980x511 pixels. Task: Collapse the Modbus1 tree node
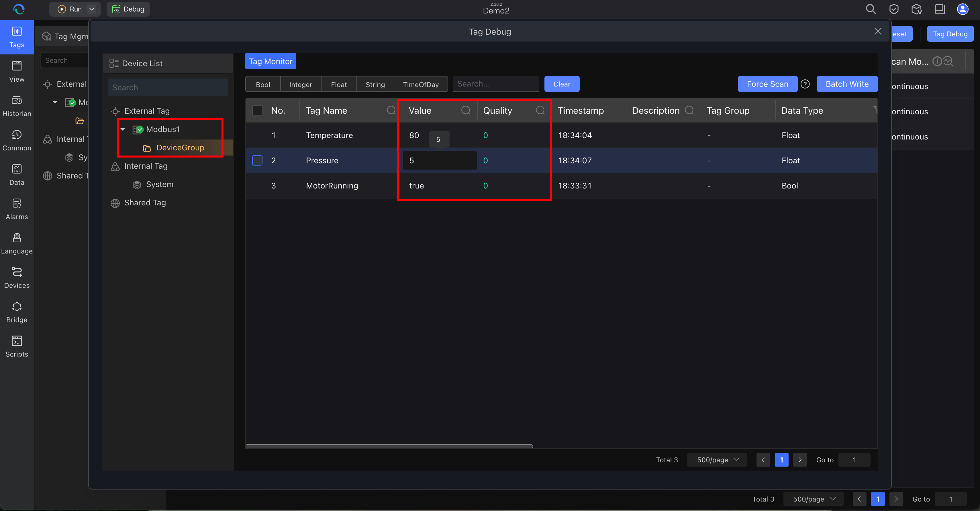click(123, 130)
